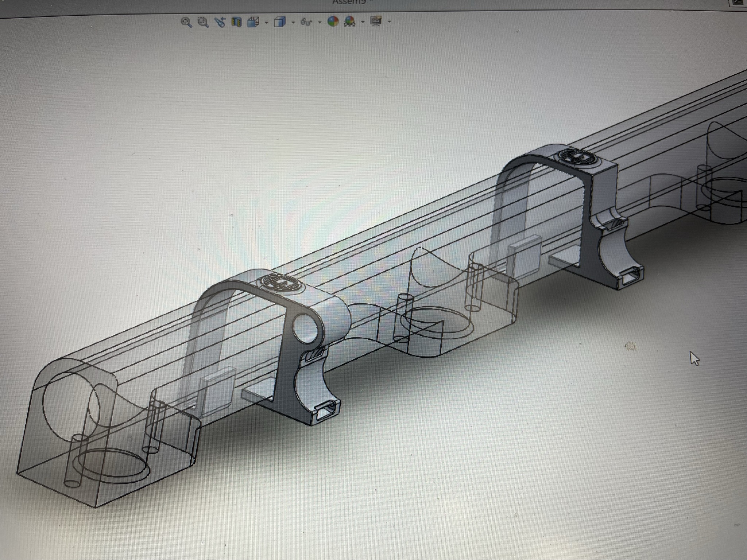Expand the Hide/Show Items dropdown arrow

coord(320,22)
